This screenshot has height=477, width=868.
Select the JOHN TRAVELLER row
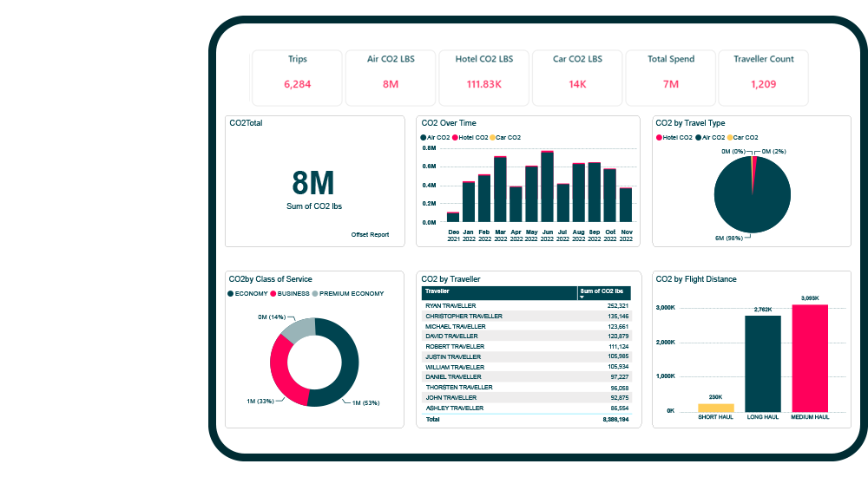pos(526,397)
